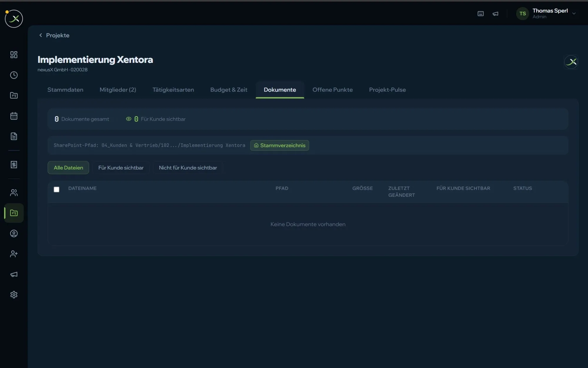Filter by Für Kunde sichtbar button

(121, 168)
